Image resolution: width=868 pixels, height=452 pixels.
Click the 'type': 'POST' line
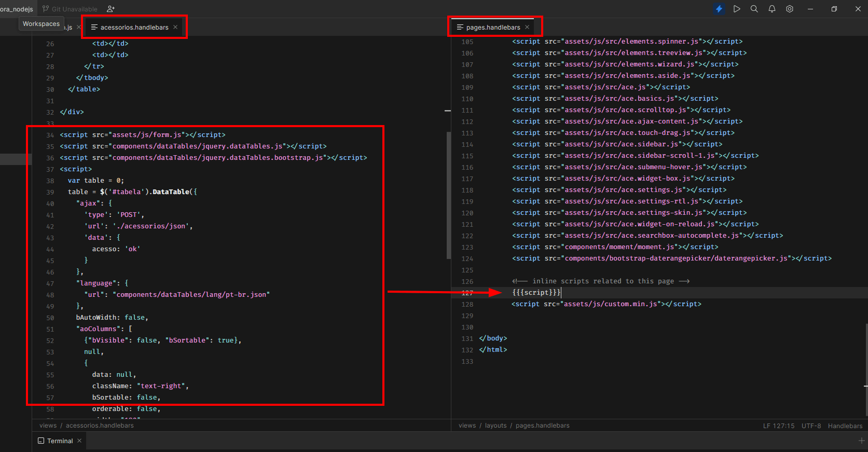point(114,215)
